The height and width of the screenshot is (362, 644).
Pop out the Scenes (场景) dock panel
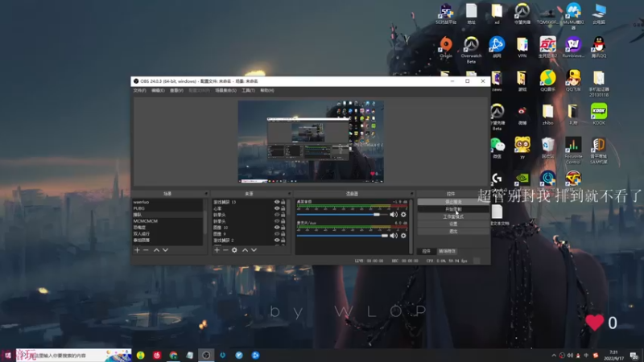[206, 193]
